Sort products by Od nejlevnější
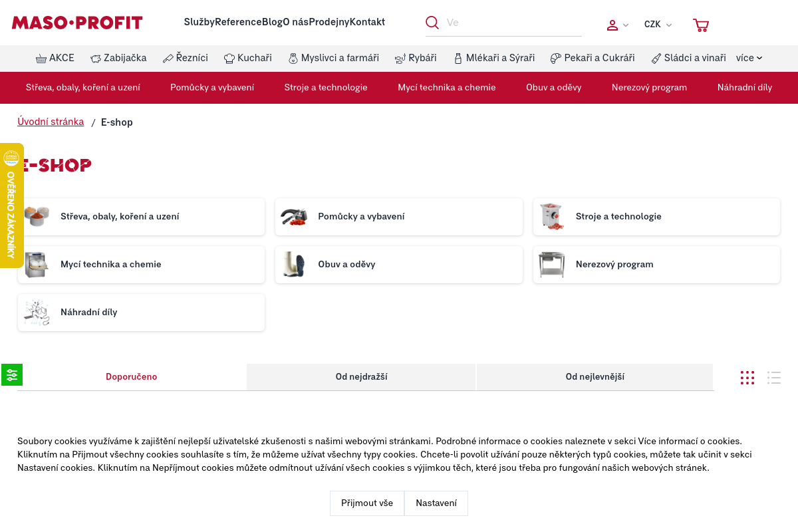The image size is (798, 532). click(595, 377)
